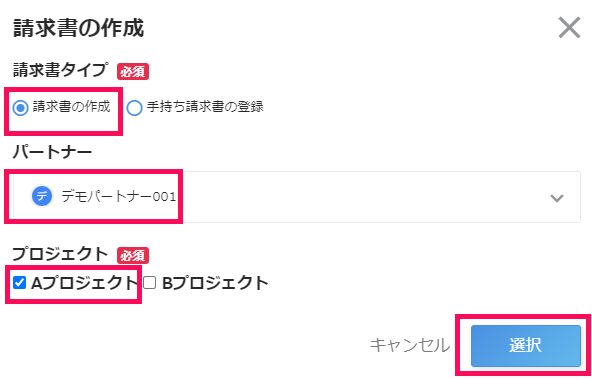The width and height of the screenshot is (592, 379).
Task: Click the 請求書タイプ section label
Action: pos(61,71)
